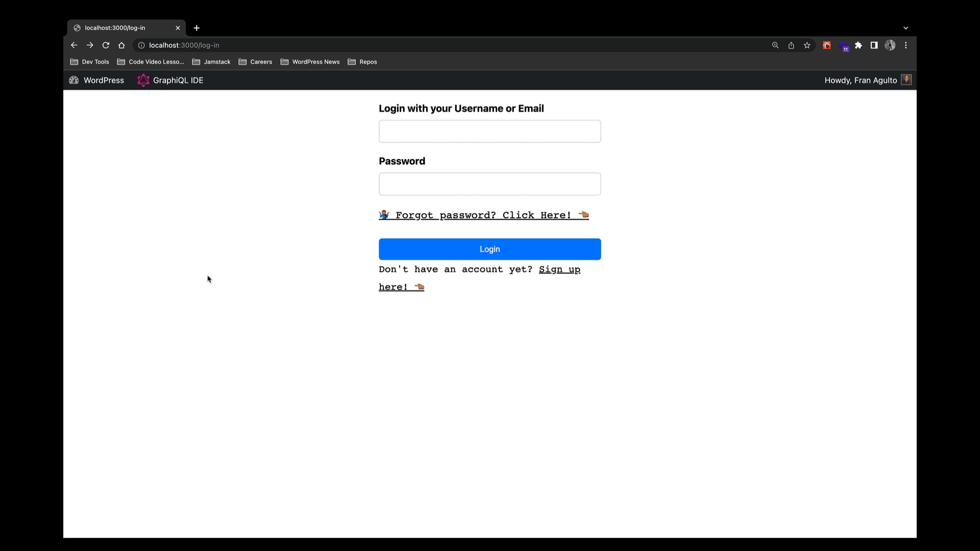
Task: Open the Extensions puzzle-piece menu
Action: [859, 45]
